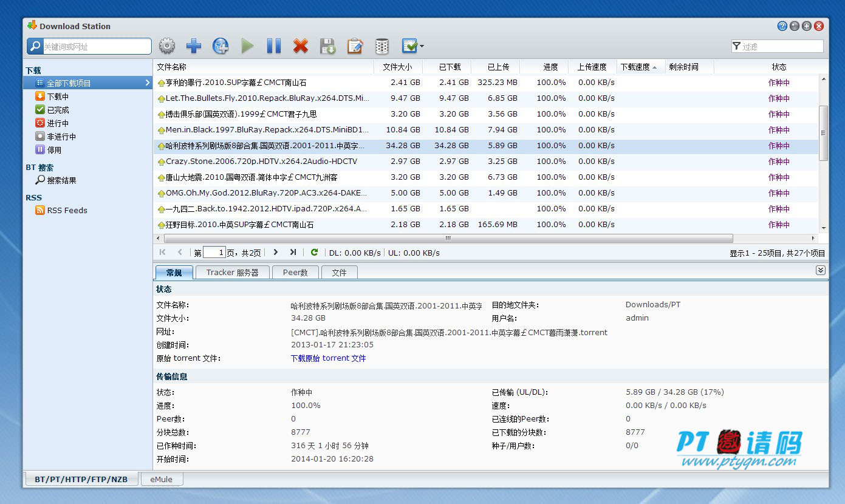Select the 哈利波特系列剧场版8部合集 row in the task list
The image size is (845, 504).
click(486, 146)
